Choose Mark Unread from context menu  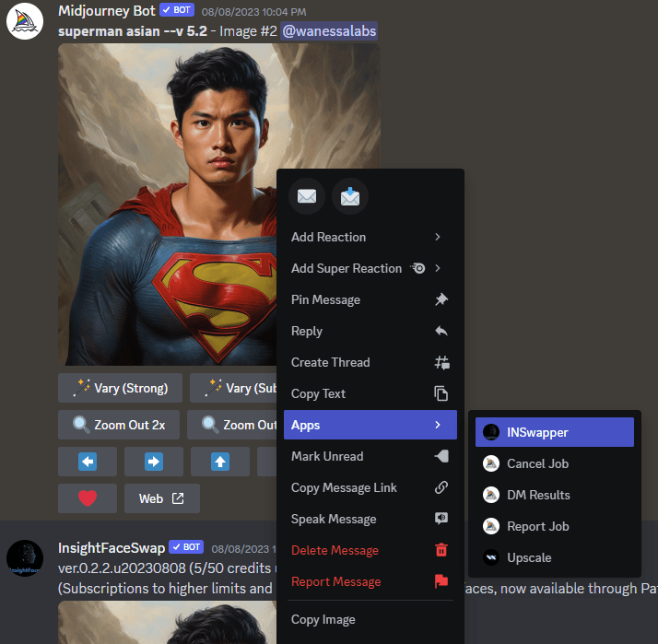[370, 456]
